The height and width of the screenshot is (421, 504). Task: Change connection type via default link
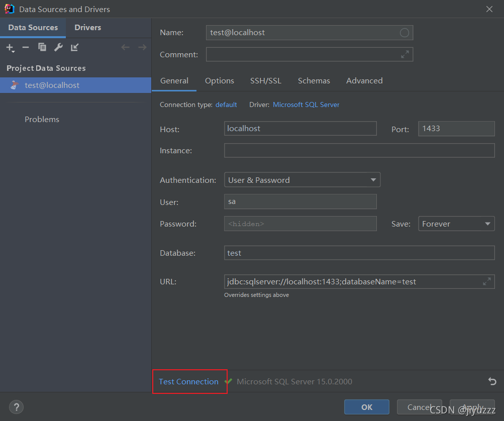226,105
